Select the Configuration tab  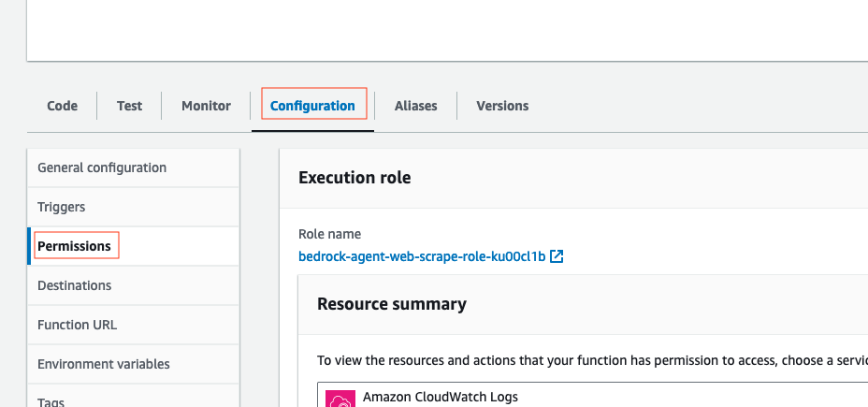pyautogui.click(x=312, y=106)
